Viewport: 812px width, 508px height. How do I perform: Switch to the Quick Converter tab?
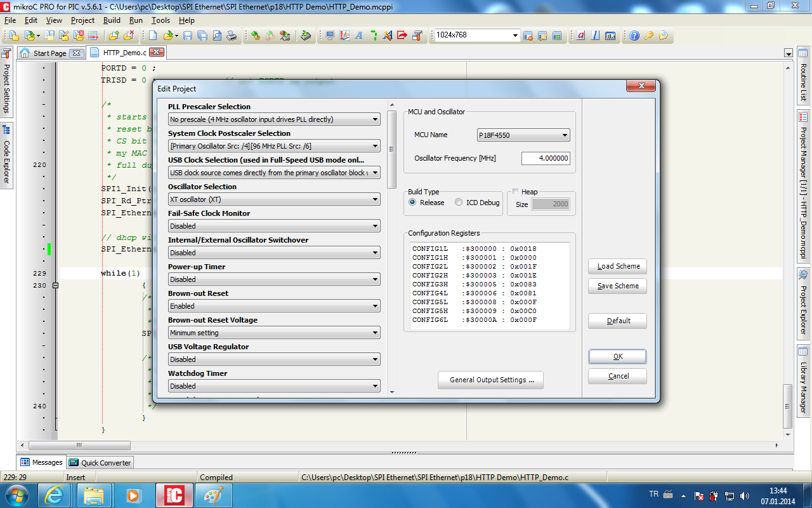(x=100, y=463)
